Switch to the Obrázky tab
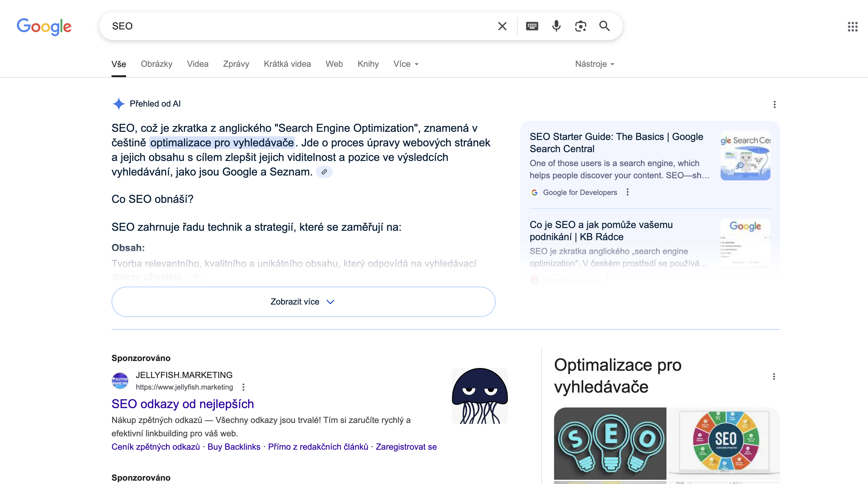Viewport: 868px width, 484px height. [156, 64]
